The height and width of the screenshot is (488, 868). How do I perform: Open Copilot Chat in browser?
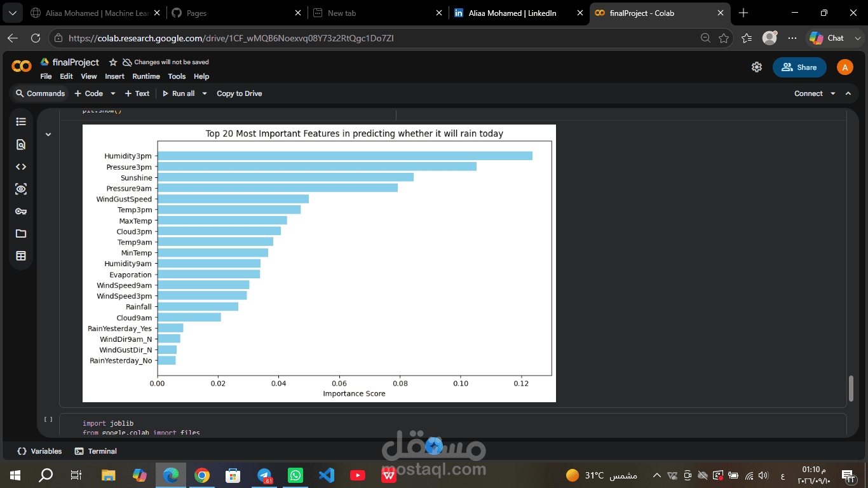827,38
